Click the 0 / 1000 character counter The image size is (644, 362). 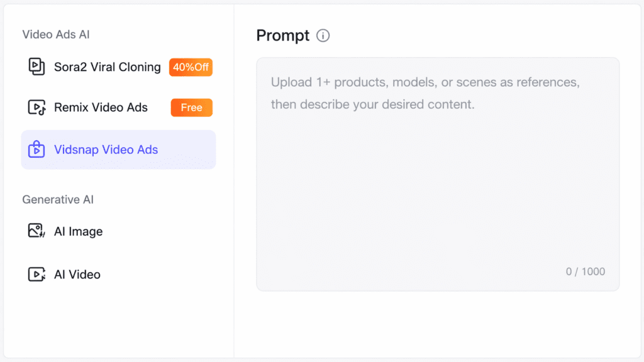[585, 271]
